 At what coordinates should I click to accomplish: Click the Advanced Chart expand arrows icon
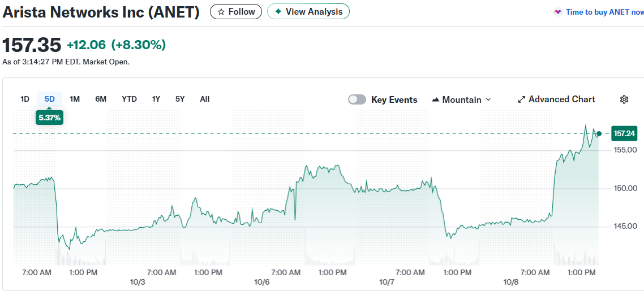tap(522, 99)
